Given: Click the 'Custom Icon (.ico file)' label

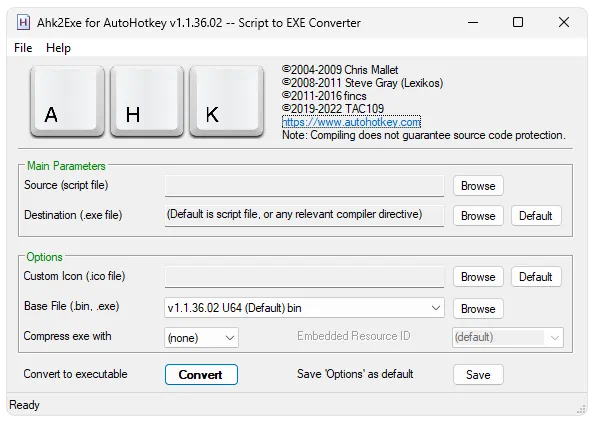Looking at the screenshot, I should pyautogui.click(x=74, y=276).
